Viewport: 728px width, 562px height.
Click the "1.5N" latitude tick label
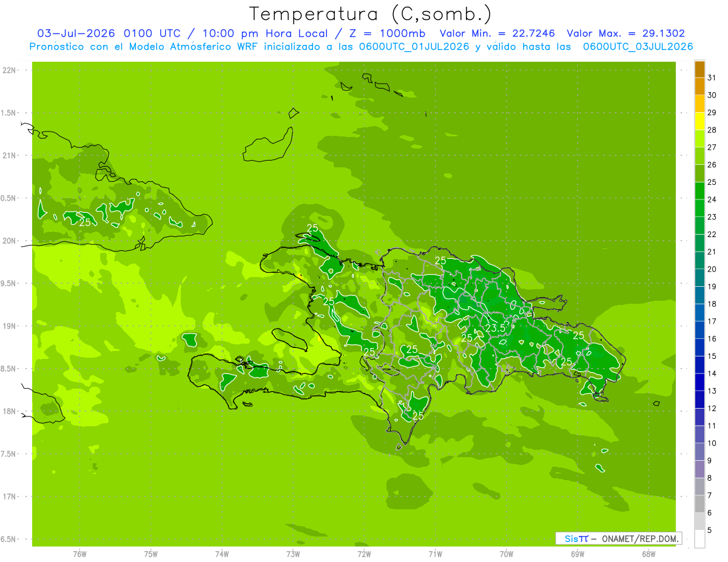9,113
